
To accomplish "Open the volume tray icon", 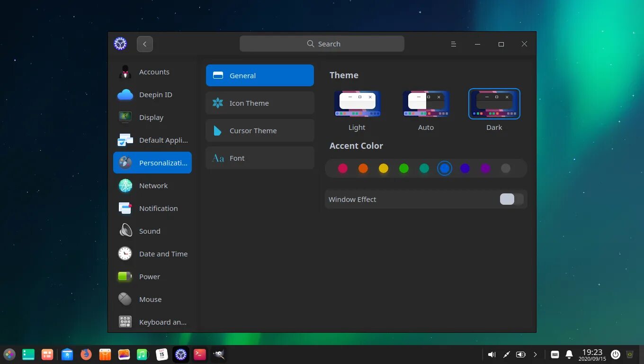I will pos(492,355).
